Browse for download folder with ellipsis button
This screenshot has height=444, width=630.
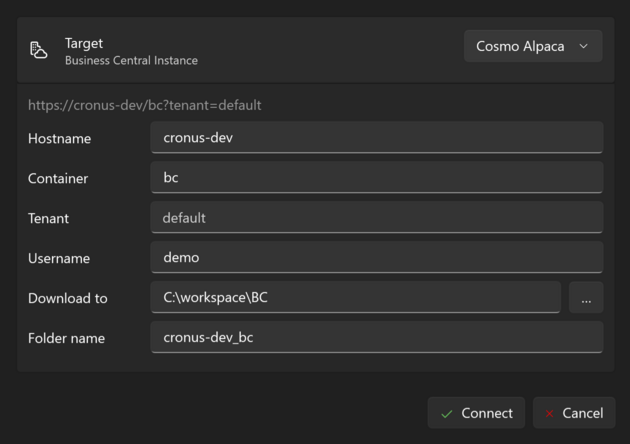(586, 297)
